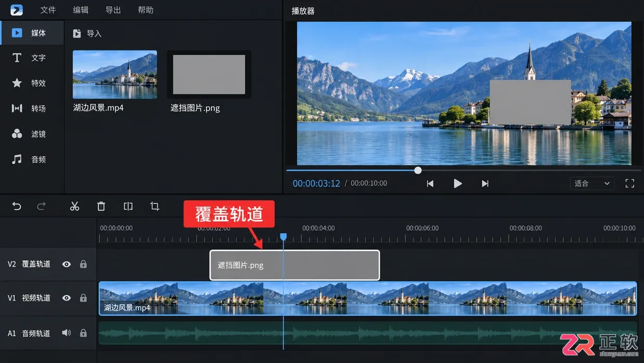
Task: Select the 遮挡图片.png media thumbnail
Action: (209, 74)
